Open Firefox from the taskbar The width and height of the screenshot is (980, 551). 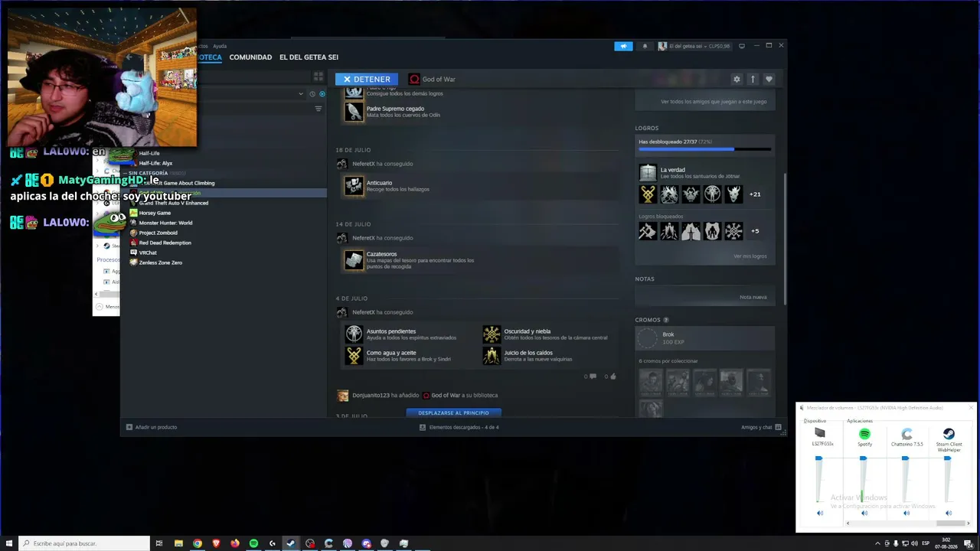point(235,543)
